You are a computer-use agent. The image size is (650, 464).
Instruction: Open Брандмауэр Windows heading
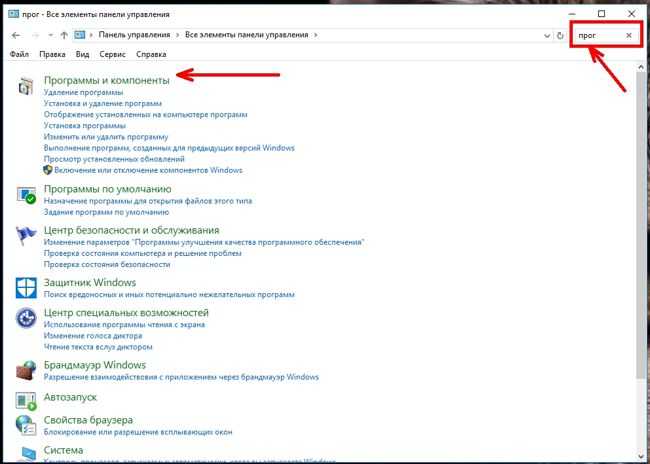(95, 365)
